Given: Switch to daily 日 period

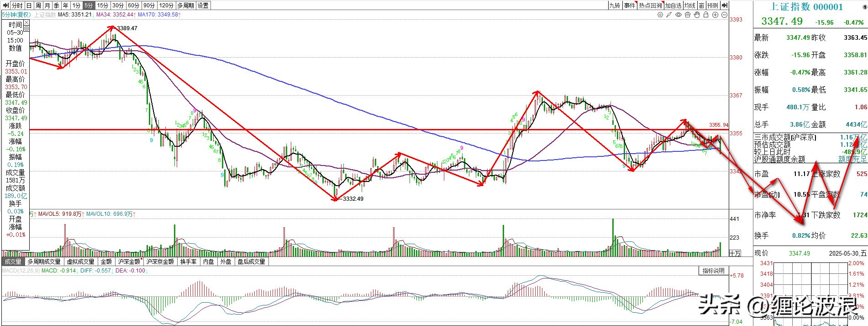Looking at the screenshot, I should [29, 5].
